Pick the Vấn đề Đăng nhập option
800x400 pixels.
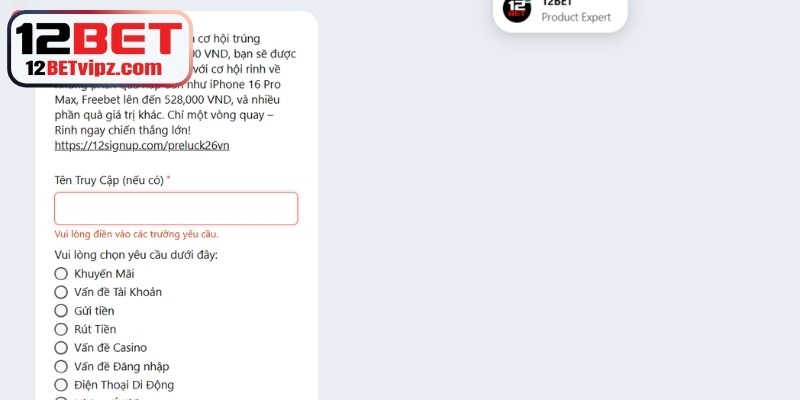pyautogui.click(x=61, y=366)
